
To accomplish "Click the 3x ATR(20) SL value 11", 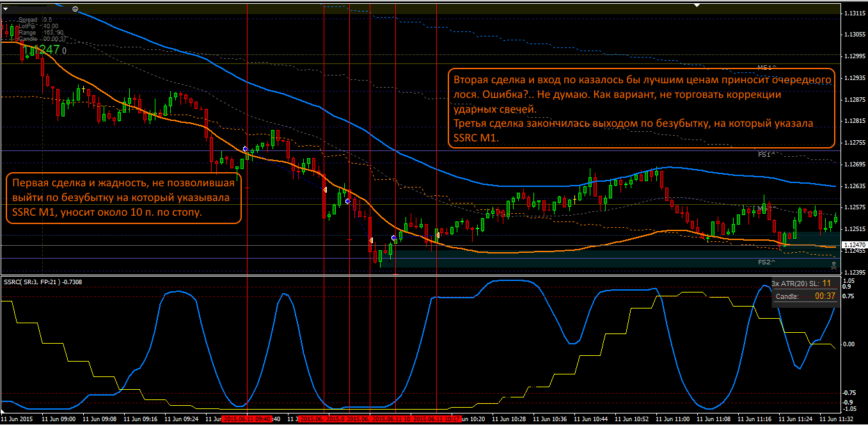I will click(826, 283).
